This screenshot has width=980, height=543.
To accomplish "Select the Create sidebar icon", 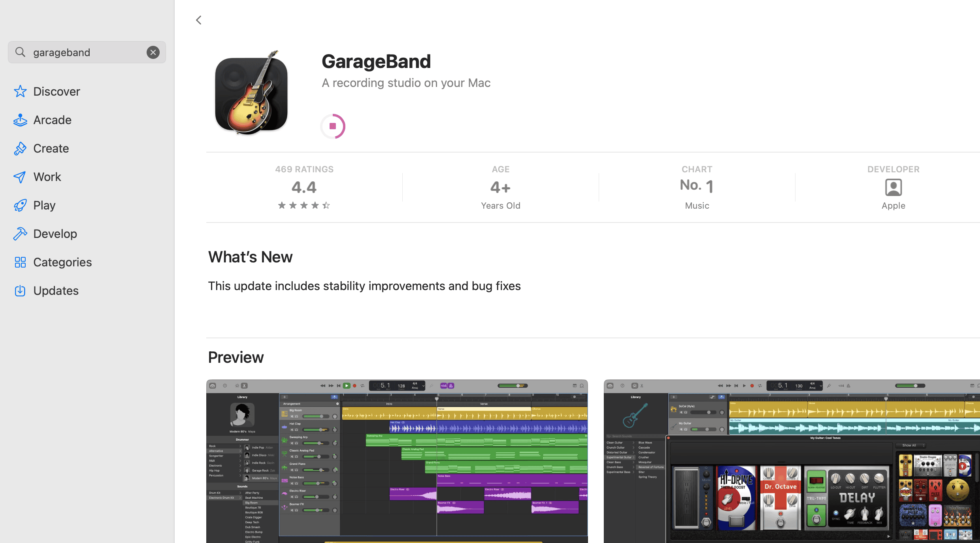I will [20, 148].
